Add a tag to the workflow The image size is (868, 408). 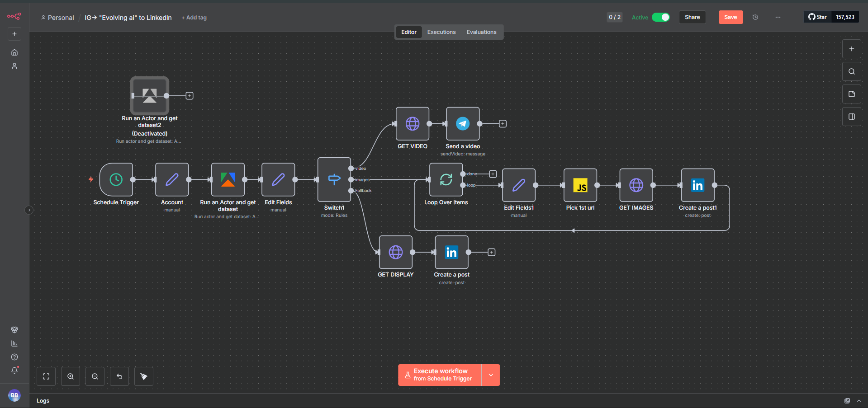click(194, 17)
